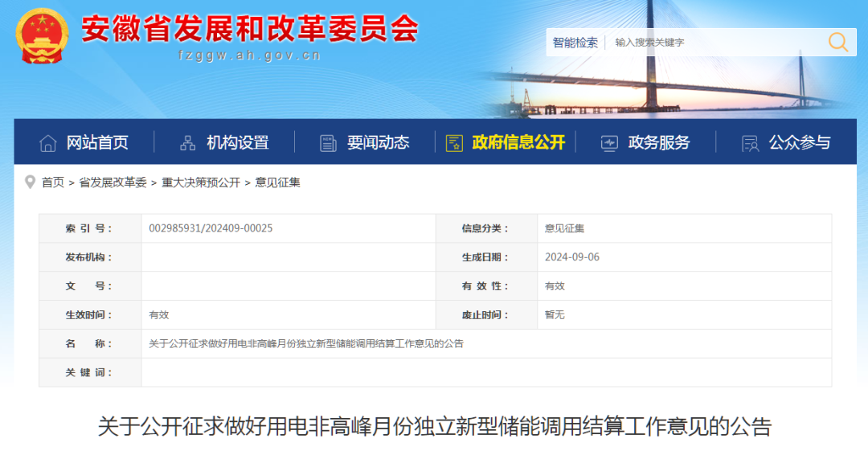Image resolution: width=868 pixels, height=451 pixels.
Task: Click the 省发展改革委 breadcrumb link
Action: [113, 182]
